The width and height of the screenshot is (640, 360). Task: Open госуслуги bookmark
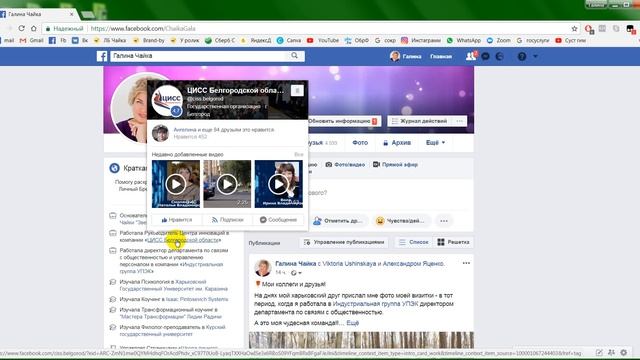click(x=533, y=40)
